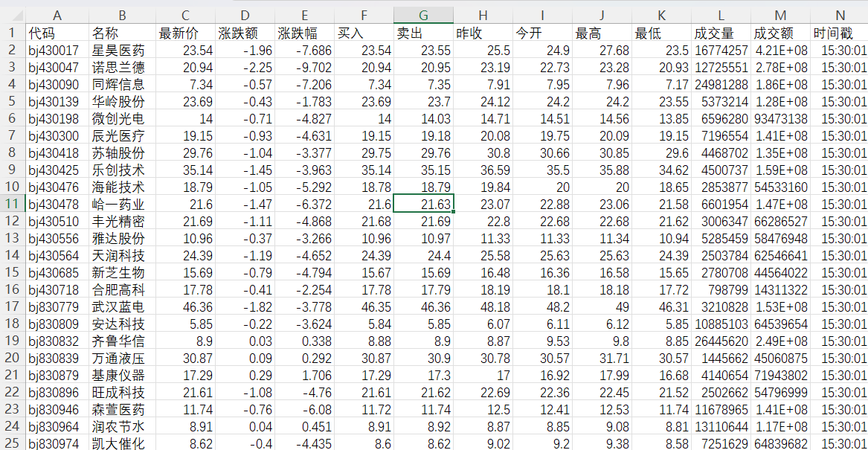Select the 天润科技 name cell
The height and width of the screenshot is (450, 868).
tap(122, 255)
